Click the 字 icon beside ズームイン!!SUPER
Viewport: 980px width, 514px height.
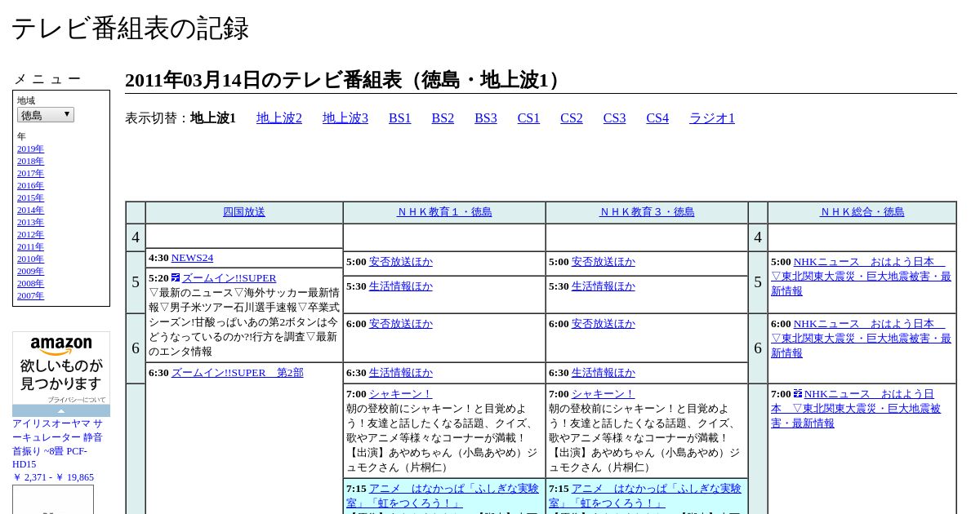(176, 277)
